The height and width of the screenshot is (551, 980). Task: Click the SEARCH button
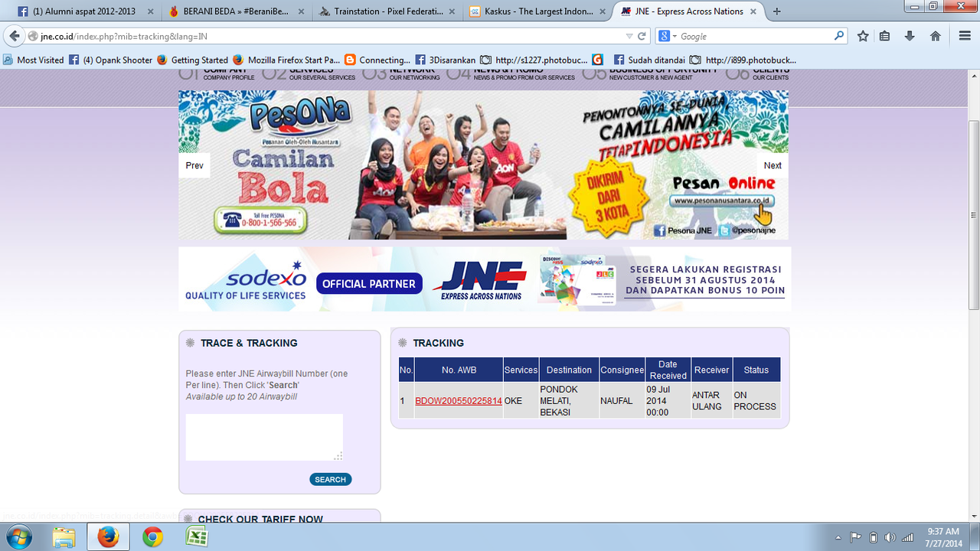tap(331, 479)
